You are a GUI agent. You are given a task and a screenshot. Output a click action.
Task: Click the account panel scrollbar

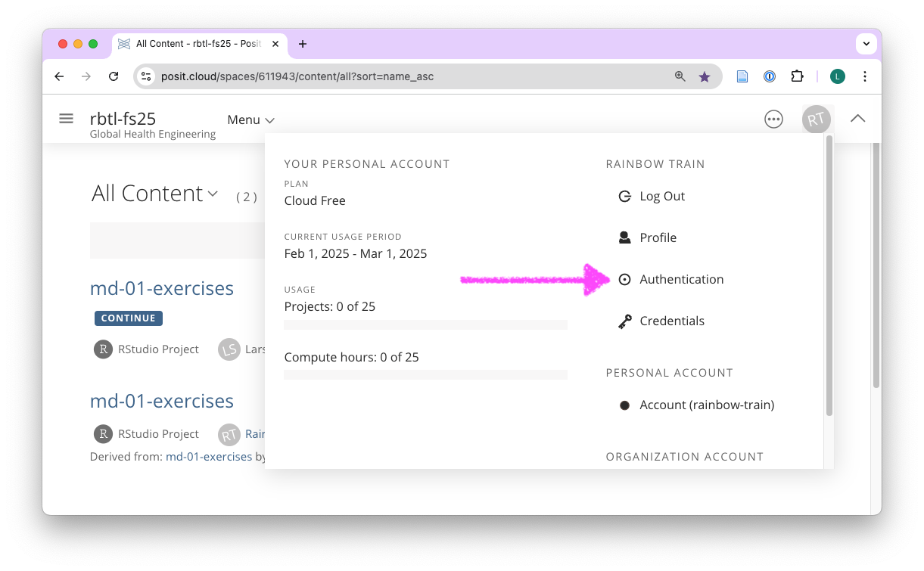coord(829,276)
